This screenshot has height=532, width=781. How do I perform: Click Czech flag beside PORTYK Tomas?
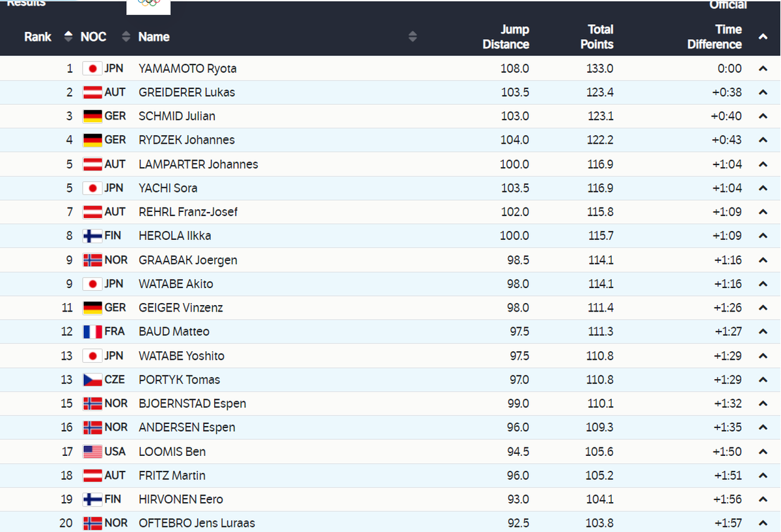[x=92, y=380]
